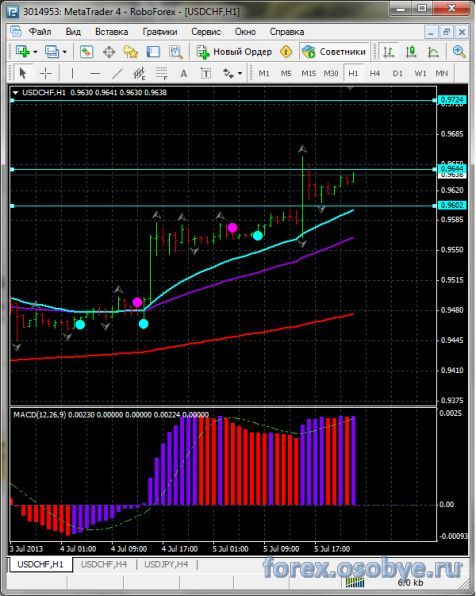Click the 0.9644 price level label
Screen dimensions: 476x596
[452, 169]
